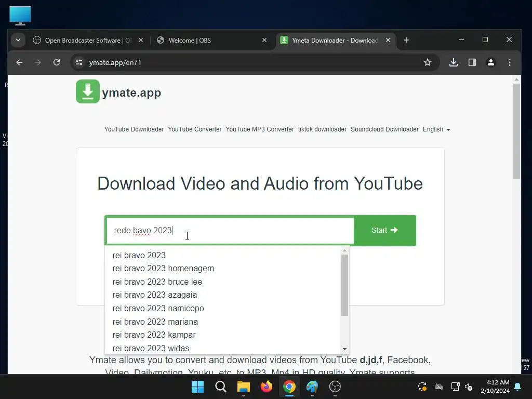The image size is (532, 399).
Task: Open YouTube Converter nav link
Action: pos(195,129)
